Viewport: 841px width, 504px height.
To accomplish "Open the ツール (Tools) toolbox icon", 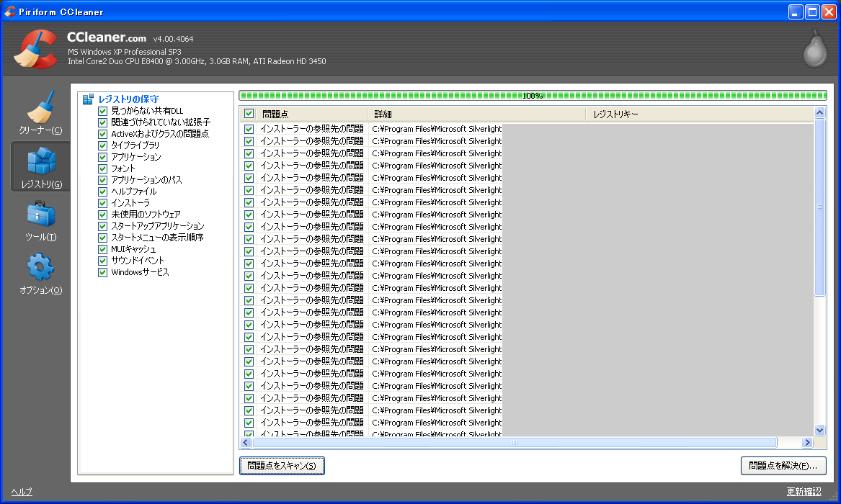I will (41, 215).
